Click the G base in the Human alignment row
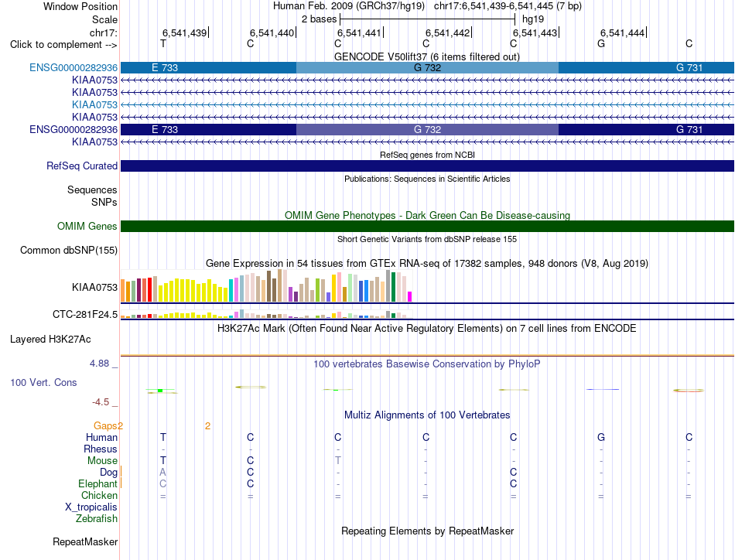 pyautogui.click(x=601, y=437)
